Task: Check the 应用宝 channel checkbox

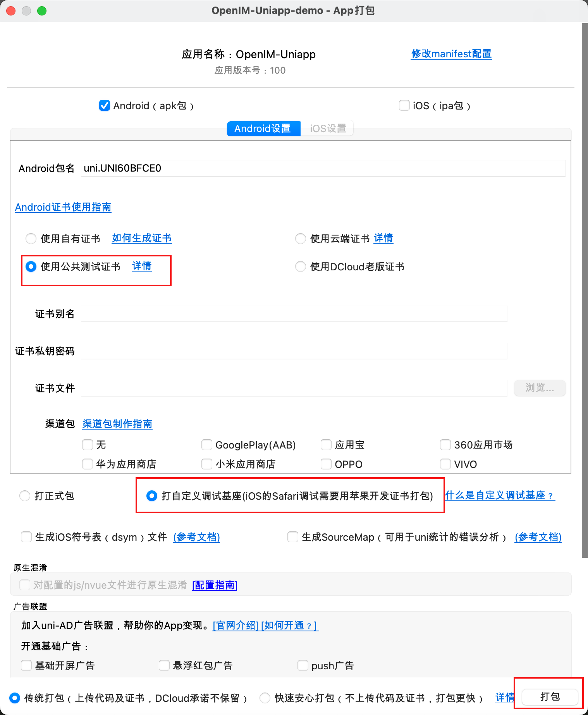Action: click(x=326, y=445)
